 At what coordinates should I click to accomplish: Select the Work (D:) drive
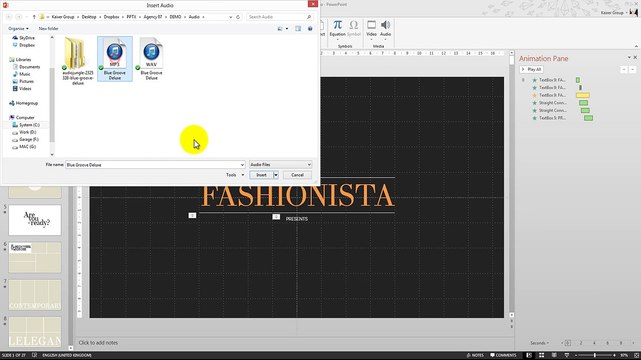24,132
